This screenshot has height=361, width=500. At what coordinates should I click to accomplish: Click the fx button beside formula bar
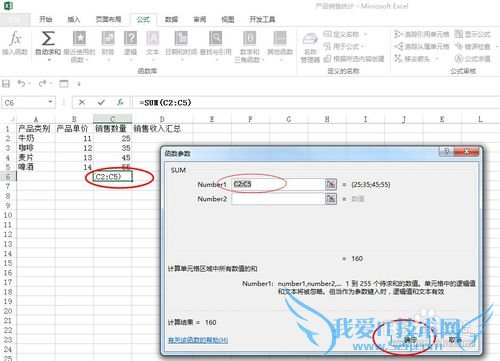120,103
